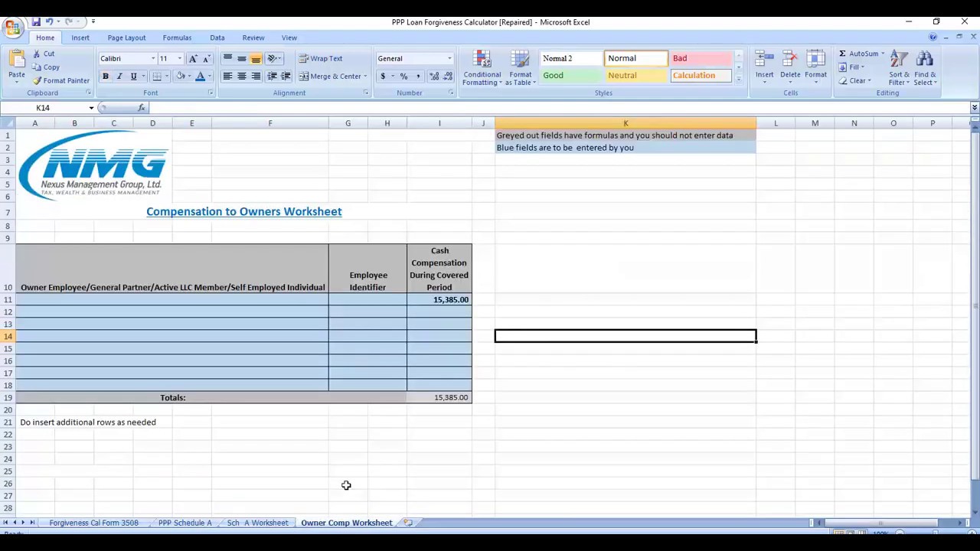This screenshot has height=551, width=980.
Task: Toggle underline formatting
Action: pos(133,77)
